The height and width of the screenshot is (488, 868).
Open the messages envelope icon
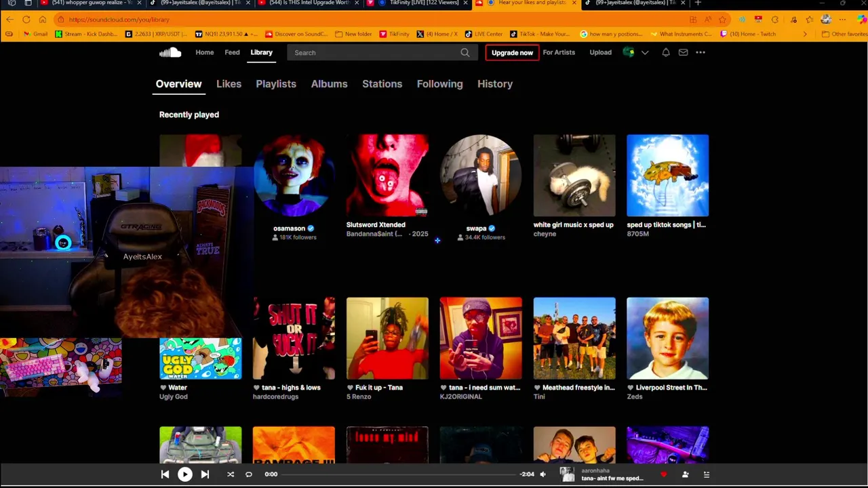click(683, 52)
